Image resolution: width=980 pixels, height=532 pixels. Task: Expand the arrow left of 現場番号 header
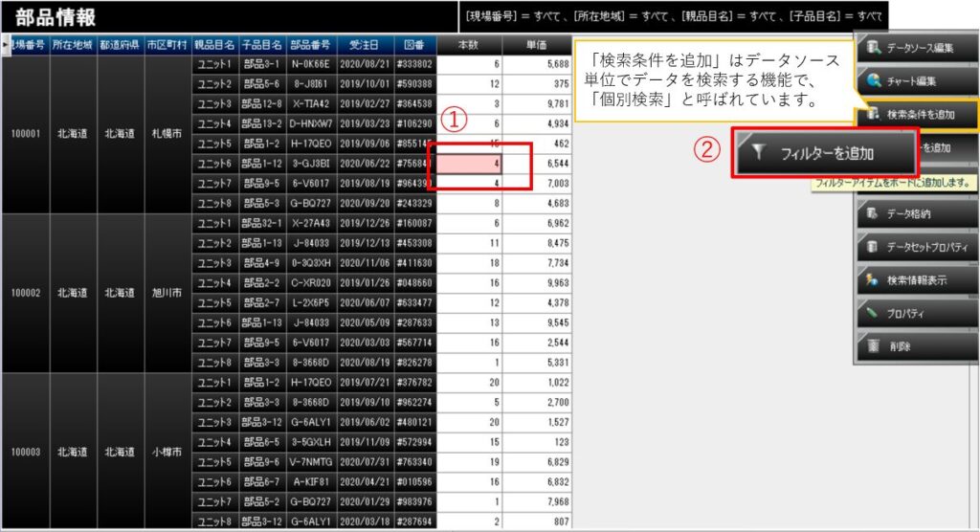[4, 45]
